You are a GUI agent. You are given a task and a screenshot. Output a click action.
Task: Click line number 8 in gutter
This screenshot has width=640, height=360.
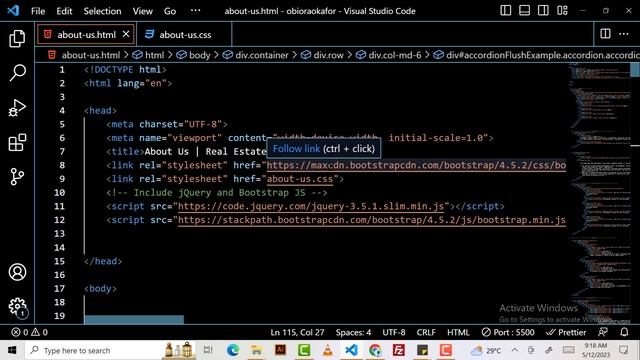click(x=62, y=165)
